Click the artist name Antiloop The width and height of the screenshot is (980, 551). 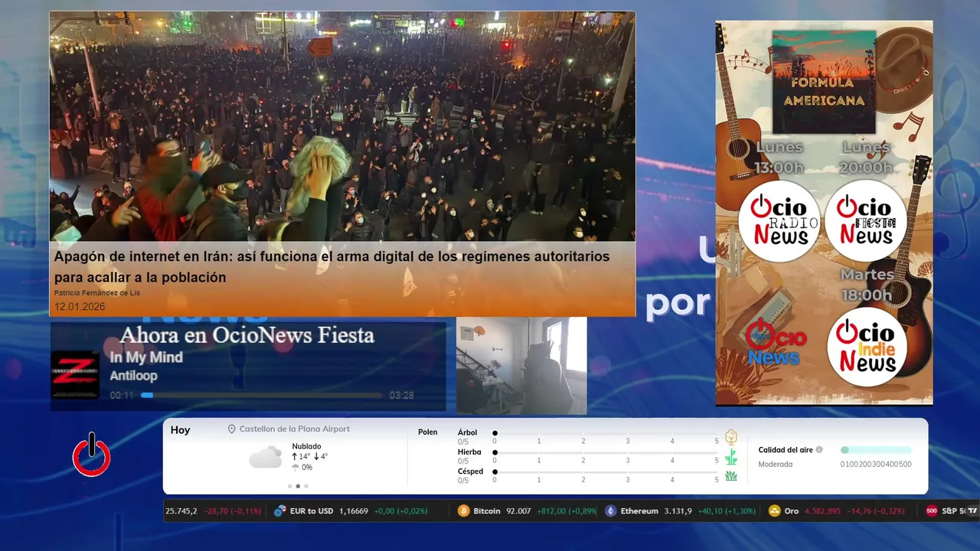[x=133, y=376]
